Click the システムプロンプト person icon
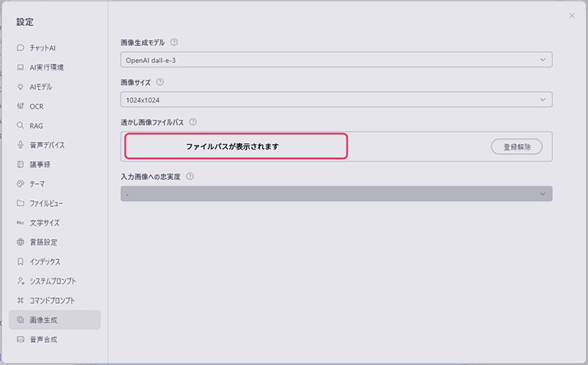 21,281
